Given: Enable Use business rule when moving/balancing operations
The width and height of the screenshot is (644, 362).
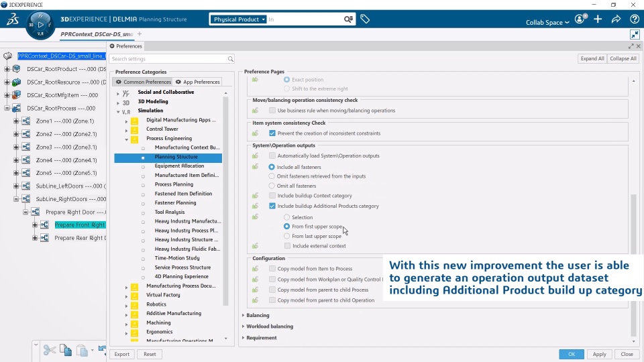Looking at the screenshot, I should (x=272, y=111).
